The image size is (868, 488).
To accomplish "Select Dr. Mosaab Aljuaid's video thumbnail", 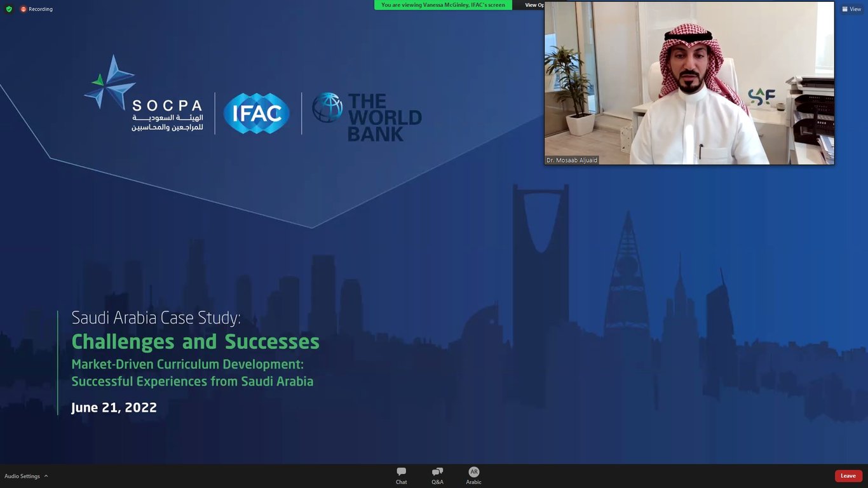I will (689, 83).
